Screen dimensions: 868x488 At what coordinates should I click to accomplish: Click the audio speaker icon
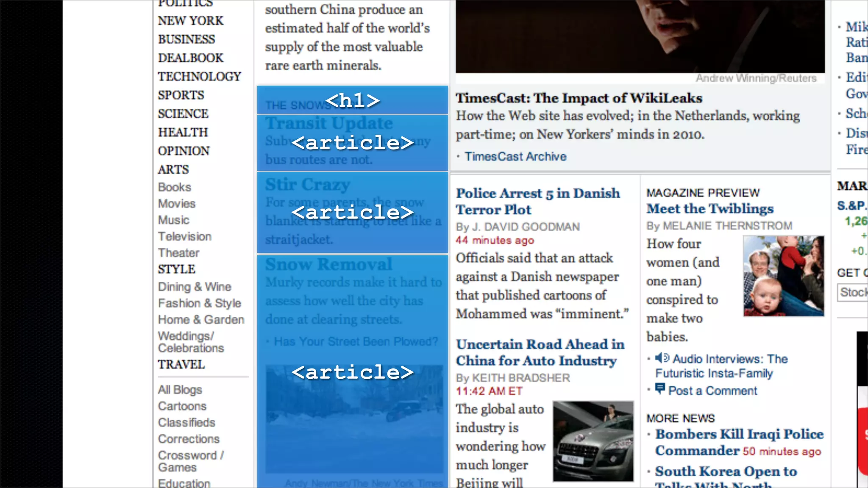click(x=662, y=358)
